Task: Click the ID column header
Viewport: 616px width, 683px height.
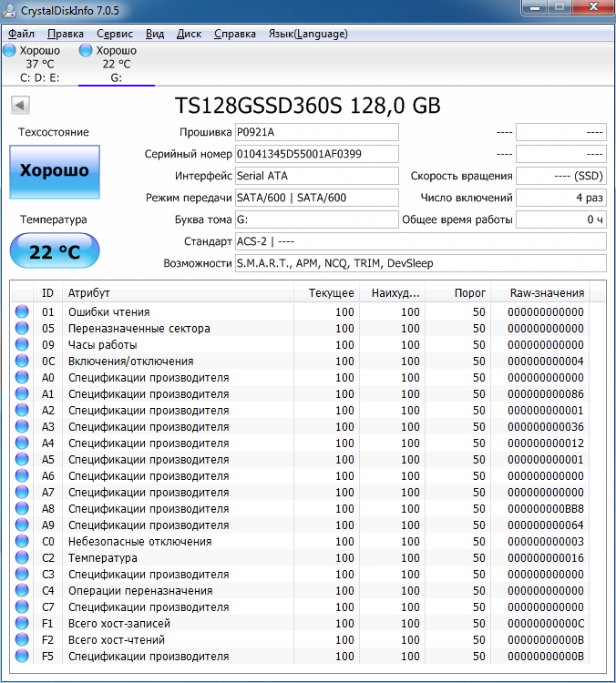Action: 47,292
